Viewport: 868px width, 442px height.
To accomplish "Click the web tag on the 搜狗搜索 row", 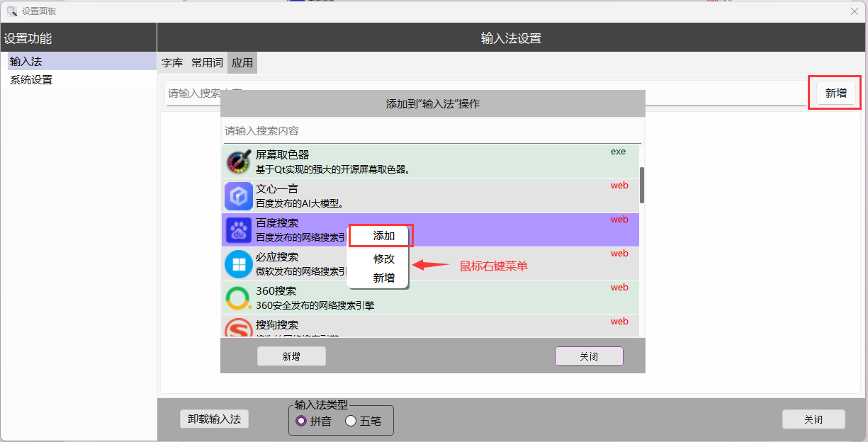I will click(619, 322).
